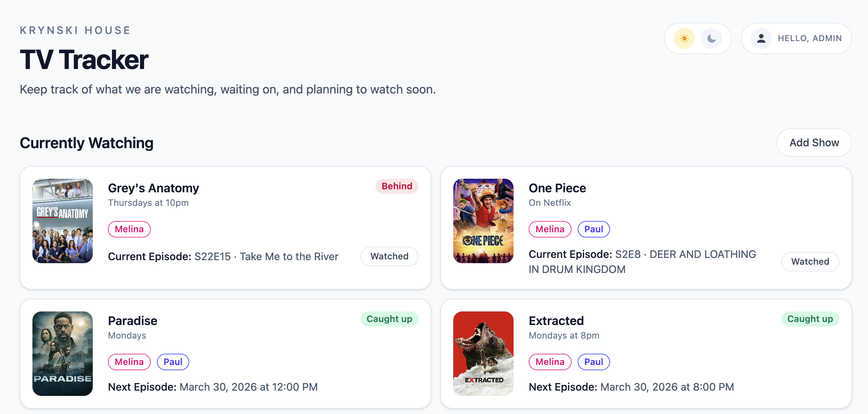Image resolution: width=868 pixels, height=414 pixels.
Task: Toggle the Paul tag on One Piece
Action: [x=593, y=229]
